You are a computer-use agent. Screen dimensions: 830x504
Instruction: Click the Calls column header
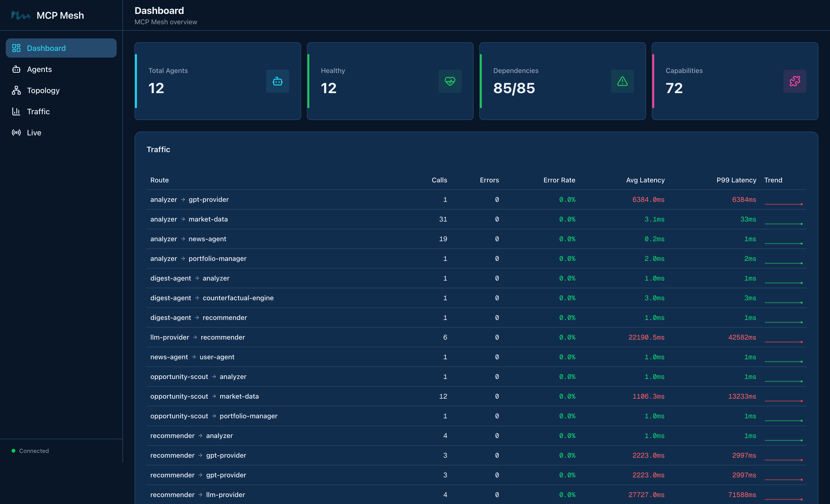439,180
